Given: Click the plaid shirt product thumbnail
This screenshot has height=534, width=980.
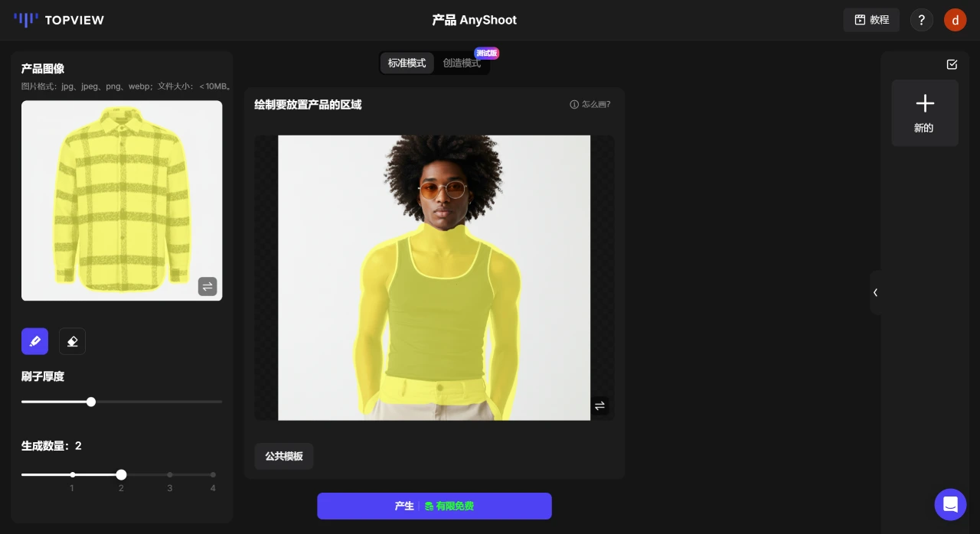Looking at the screenshot, I should (121, 200).
